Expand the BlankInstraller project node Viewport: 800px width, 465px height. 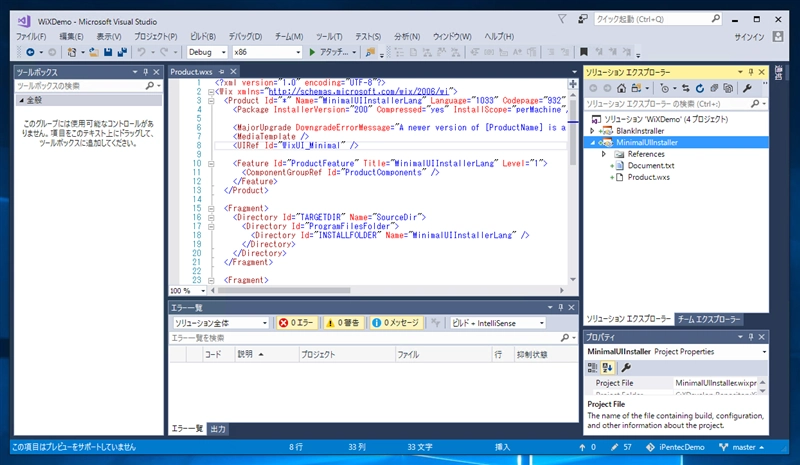tap(593, 131)
